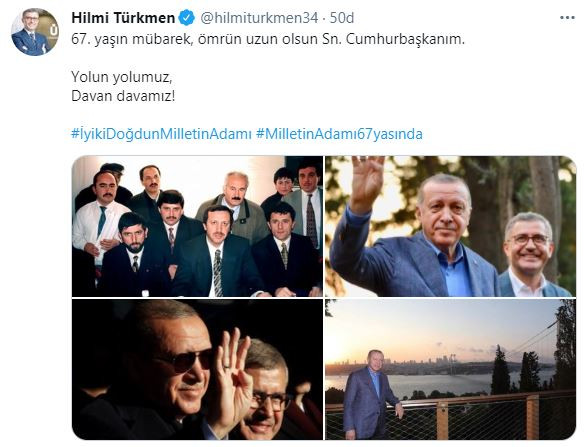Click the "Yolun yolumuz," text line
This screenshot has width=585, height=447.
(x=122, y=77)
